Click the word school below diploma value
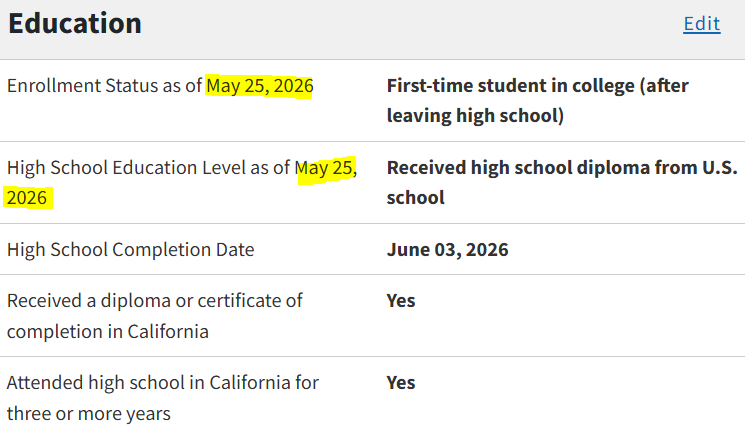 click(416, 198)
